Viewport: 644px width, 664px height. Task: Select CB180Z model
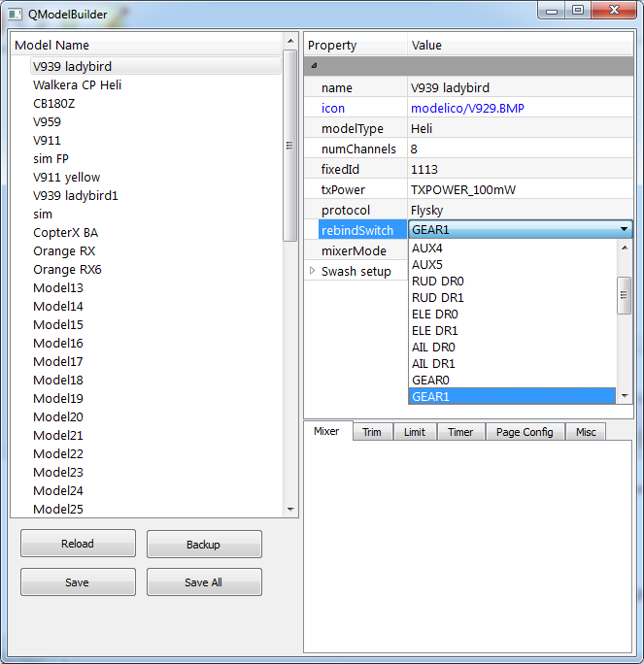point(155,103)
